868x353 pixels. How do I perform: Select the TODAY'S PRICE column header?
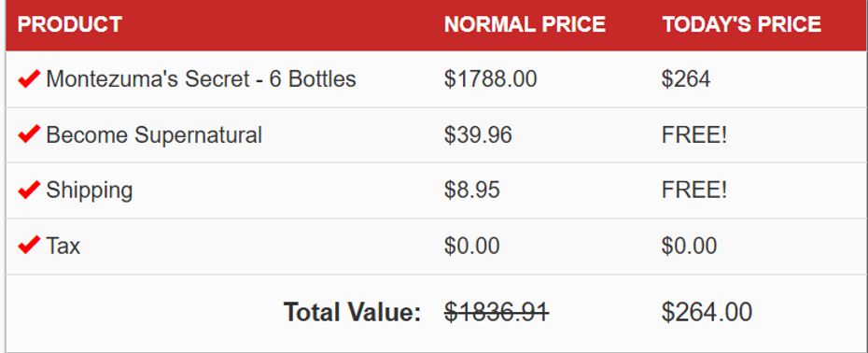click(742, 24)
